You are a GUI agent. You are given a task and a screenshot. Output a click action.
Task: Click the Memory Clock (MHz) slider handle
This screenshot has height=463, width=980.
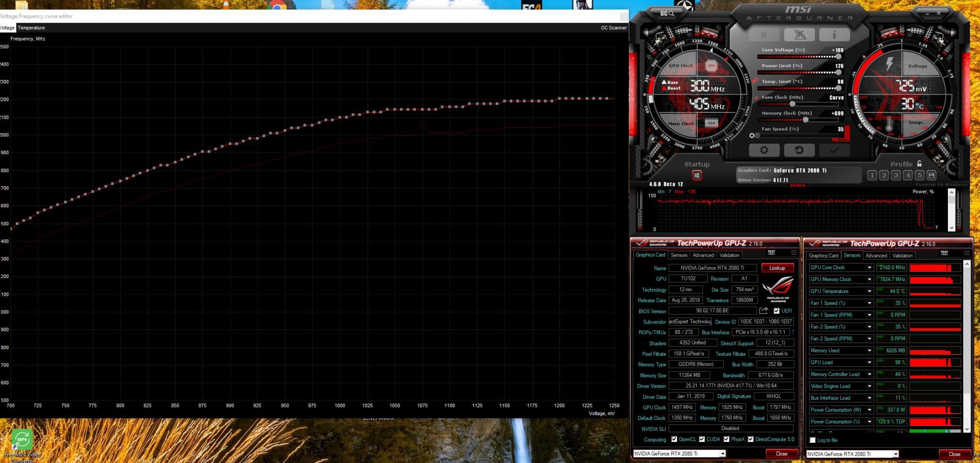pyautogui.click(x=805, y=120)
